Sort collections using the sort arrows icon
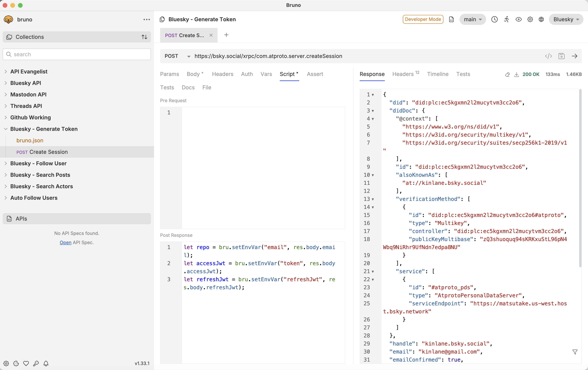588x370 pixels. 144,37
